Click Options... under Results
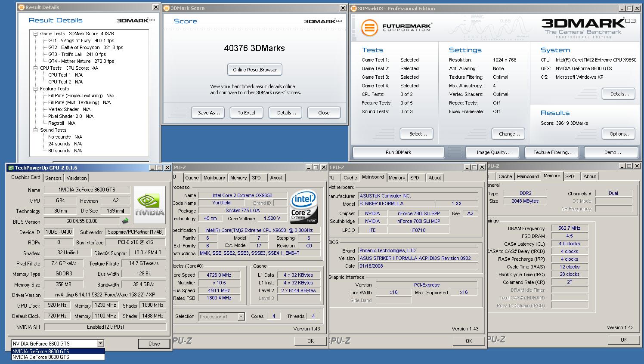This screenshot has width=644, height=364. pyautogui.click(x=619, y=134)
